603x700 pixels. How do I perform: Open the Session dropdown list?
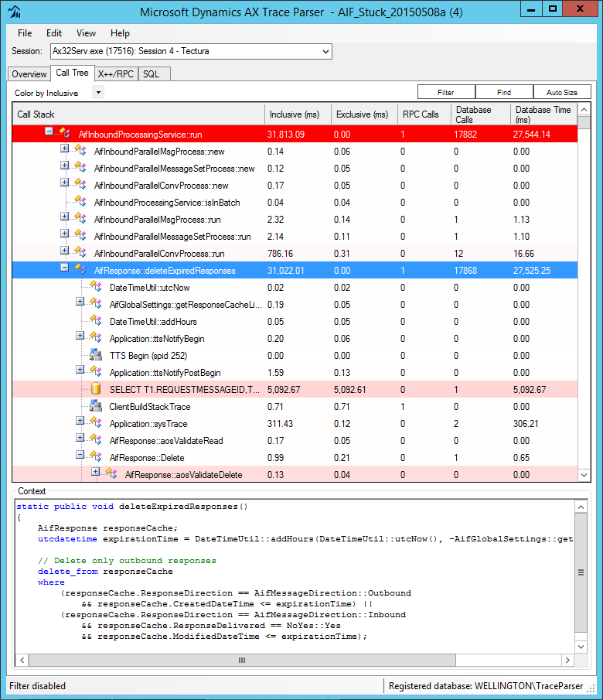325,51
